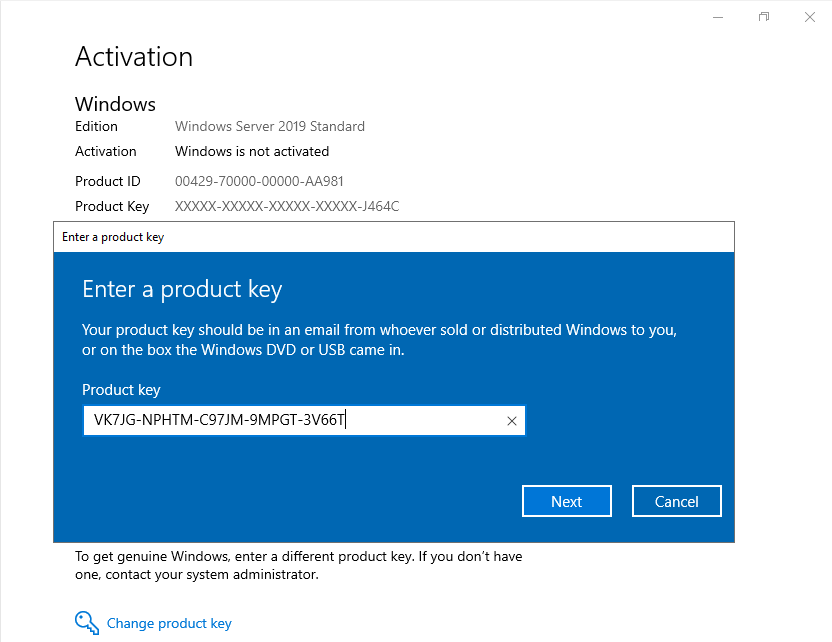Screen dimensions: 832x642
Task: Click the Windows section heading
Action: pos(114,104)
